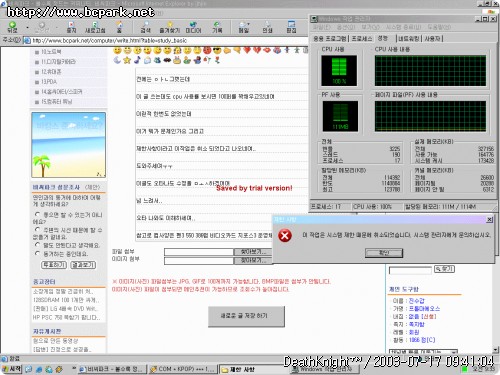This screenshot has width=500, height=375.
Task: Open Task Manager Help (도움말) menu
Action: coord(439,27)
